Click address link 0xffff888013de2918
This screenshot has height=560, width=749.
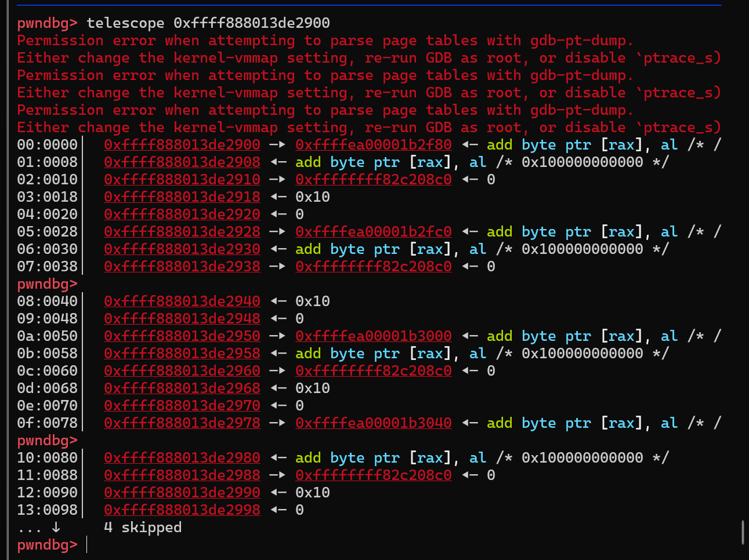point(182,197)
